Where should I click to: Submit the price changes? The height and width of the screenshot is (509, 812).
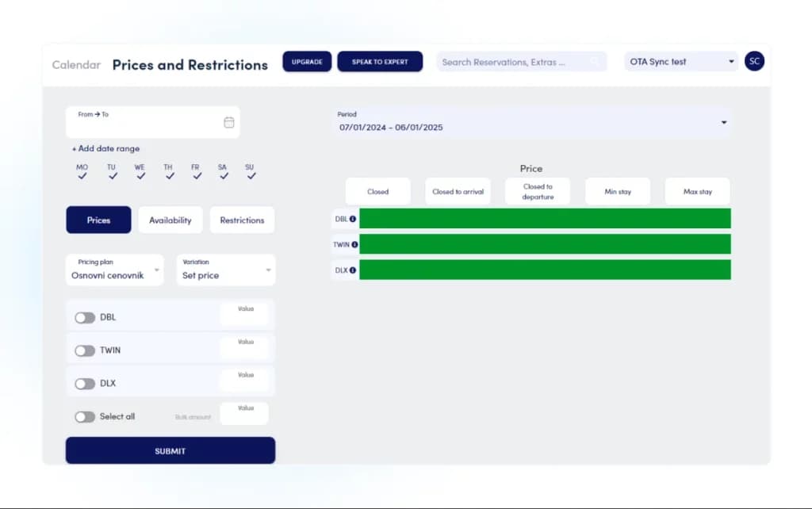pos(170,450)
